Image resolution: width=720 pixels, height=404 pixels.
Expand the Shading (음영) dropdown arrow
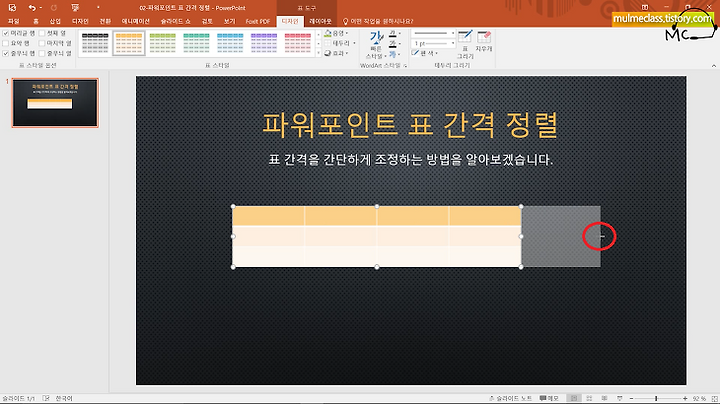click(347, 33)
